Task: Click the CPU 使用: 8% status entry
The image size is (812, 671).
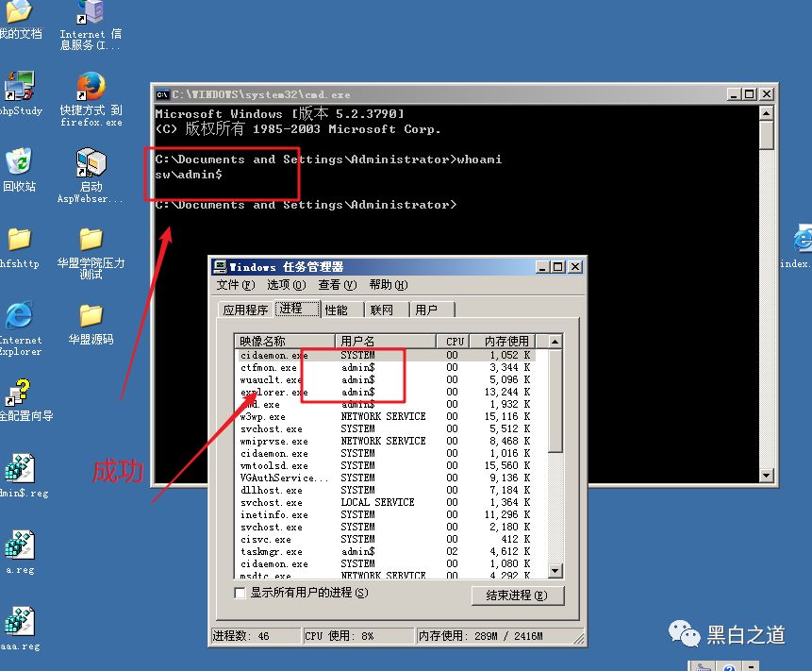Action: point(358,636)
